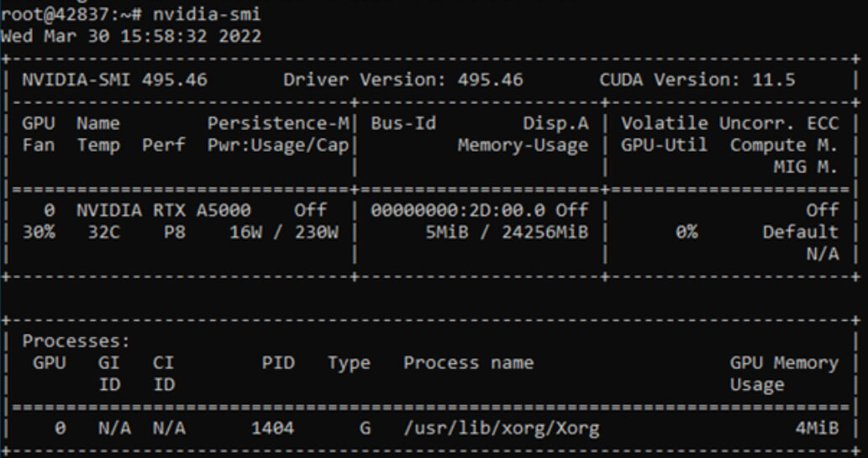Click the fan speed value 30%
The image size is (868, 458).
[x=38, y=232]
